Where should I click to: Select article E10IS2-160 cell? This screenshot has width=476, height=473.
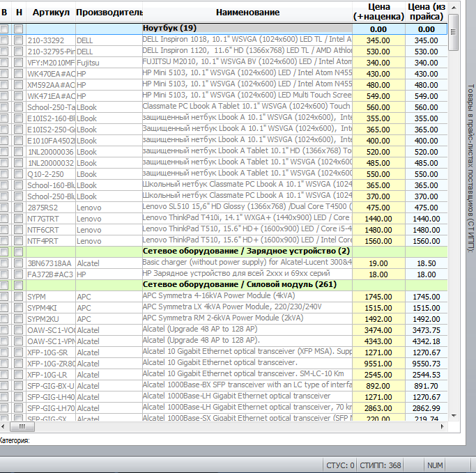[51, 118]
